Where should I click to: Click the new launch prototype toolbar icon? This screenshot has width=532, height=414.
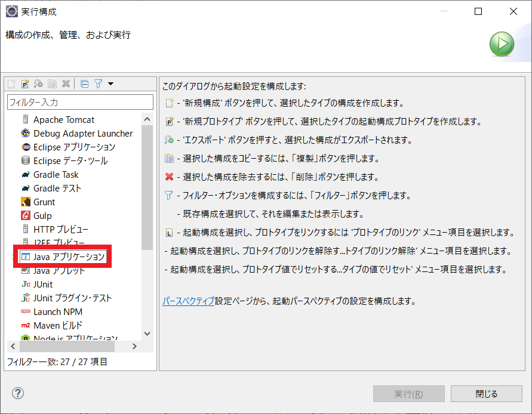click(25, 84)
